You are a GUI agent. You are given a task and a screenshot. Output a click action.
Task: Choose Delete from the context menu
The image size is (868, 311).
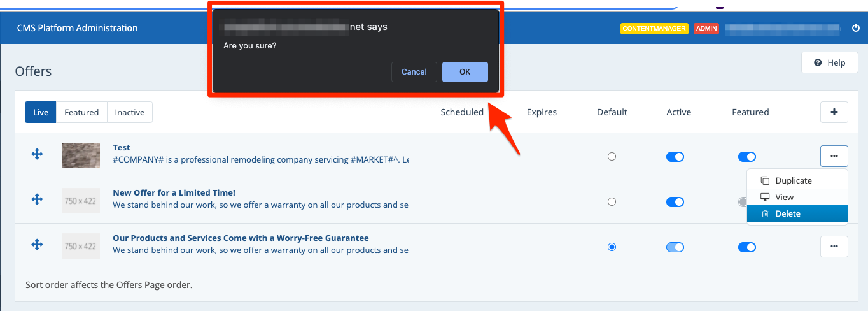tap(788, 213)
